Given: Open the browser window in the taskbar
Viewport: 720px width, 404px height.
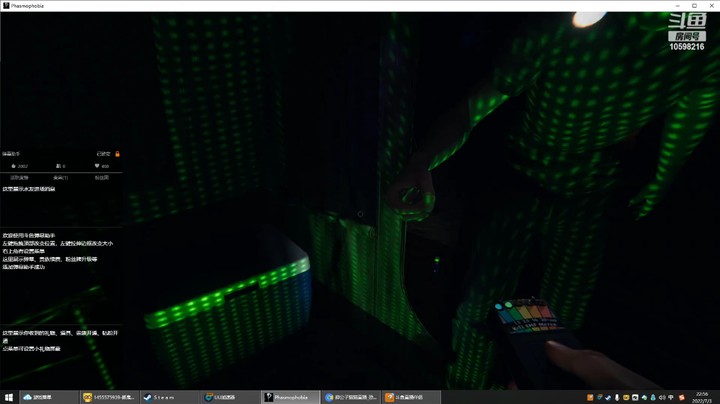Looking at the screenshot, I should [x=351, y=397].
